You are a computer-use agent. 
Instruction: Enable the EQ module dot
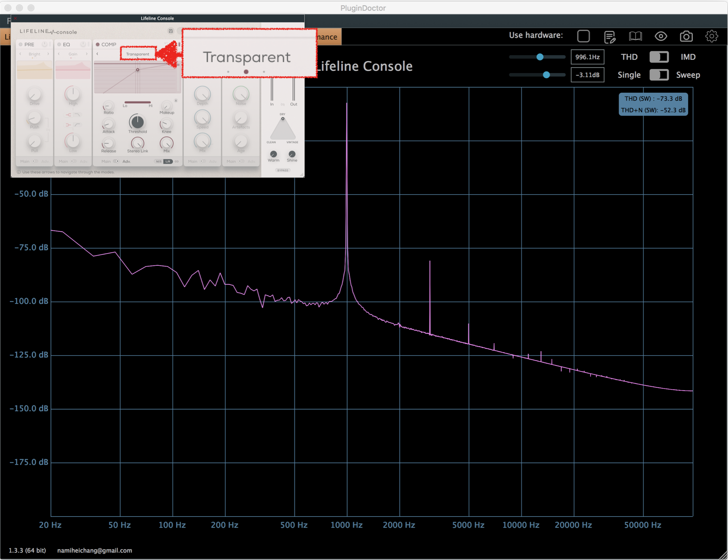click(x=59, y=44)
